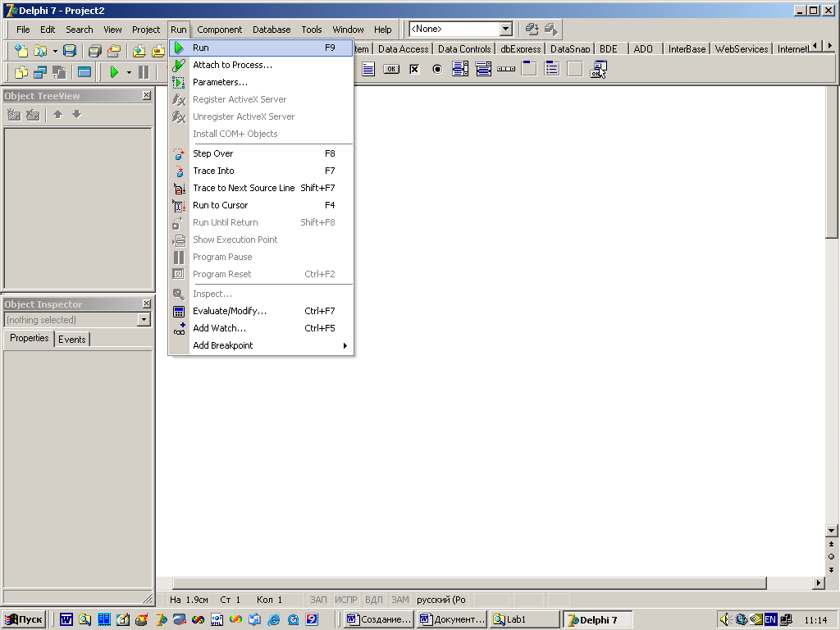Screen dimensions: 840x630
Task: Click the EN language indicator in tray
Action: [769, 619]
